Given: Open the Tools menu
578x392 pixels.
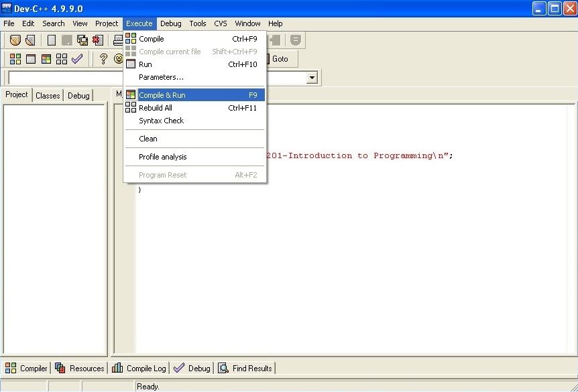Looking at the screenshot, I should [x=198, y=23].
